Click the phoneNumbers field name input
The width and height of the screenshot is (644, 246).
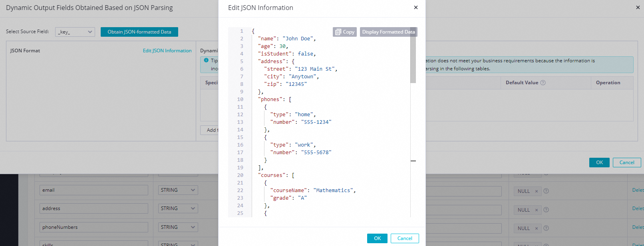pos(94,227)
